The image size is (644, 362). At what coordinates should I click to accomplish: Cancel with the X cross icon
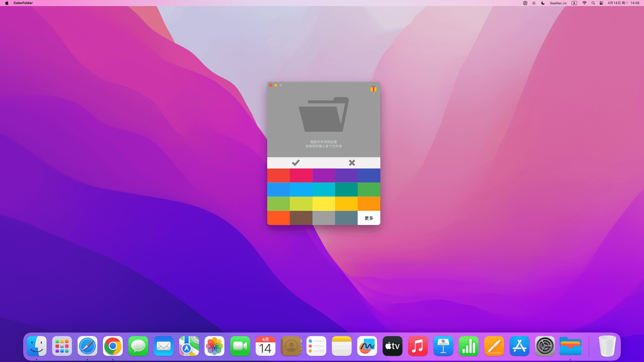pyautogui.click(x=352, y=163)
